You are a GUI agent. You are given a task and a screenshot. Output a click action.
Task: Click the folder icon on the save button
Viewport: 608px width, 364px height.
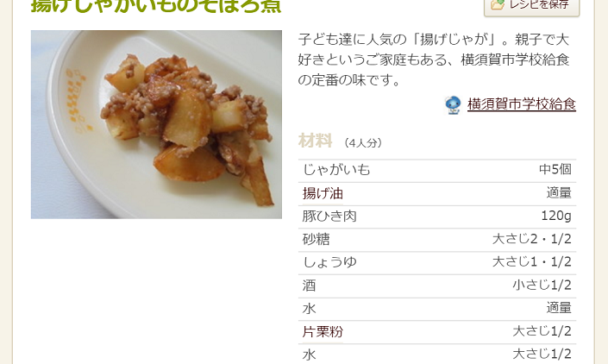click(498, 4)
